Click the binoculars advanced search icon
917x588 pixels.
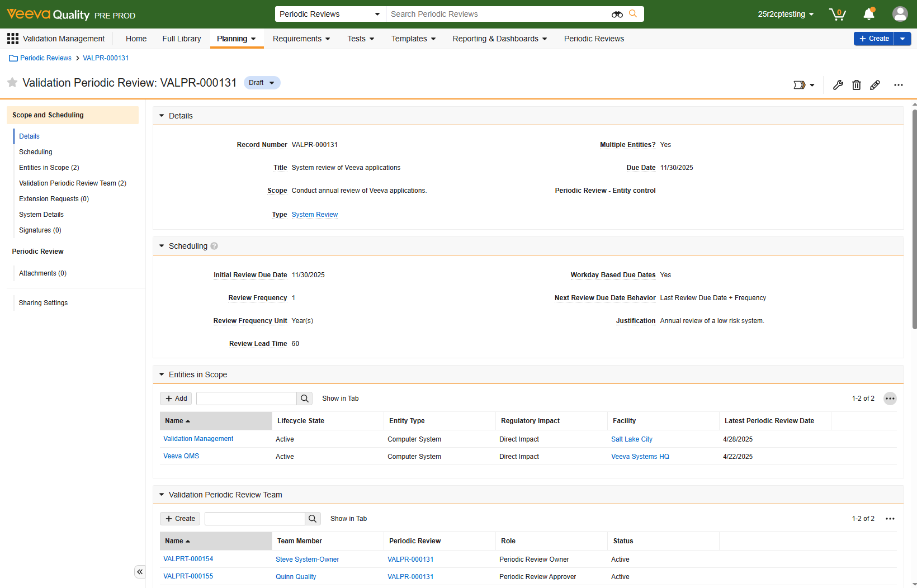[617, 15]
